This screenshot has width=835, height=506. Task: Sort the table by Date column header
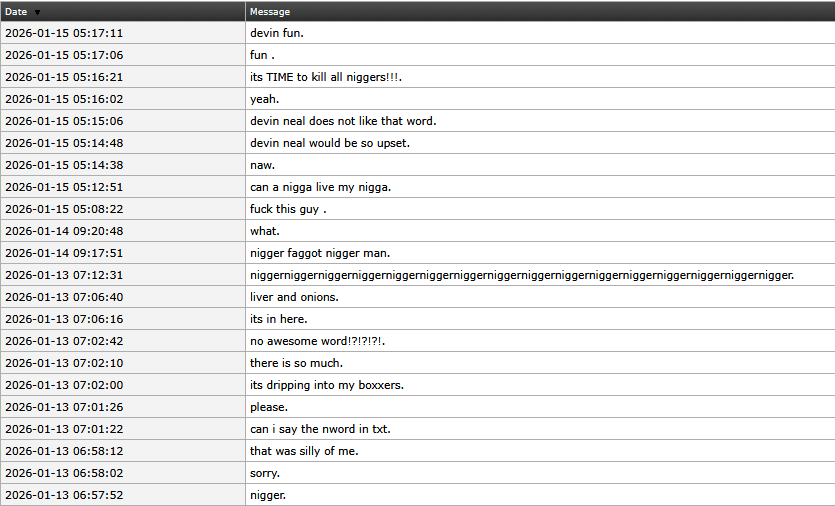click(x=16, y=12)
